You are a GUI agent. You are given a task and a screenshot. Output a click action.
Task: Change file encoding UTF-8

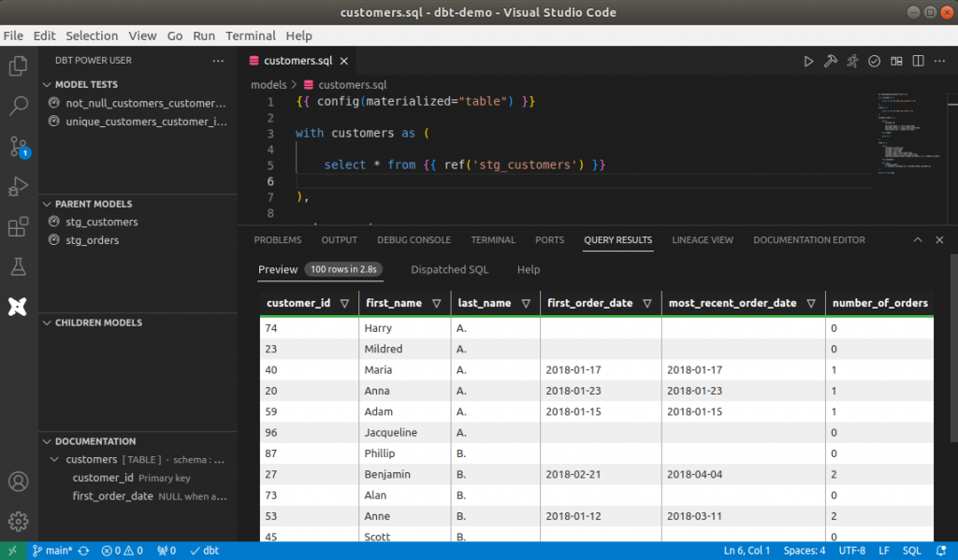tap(851, 551)
